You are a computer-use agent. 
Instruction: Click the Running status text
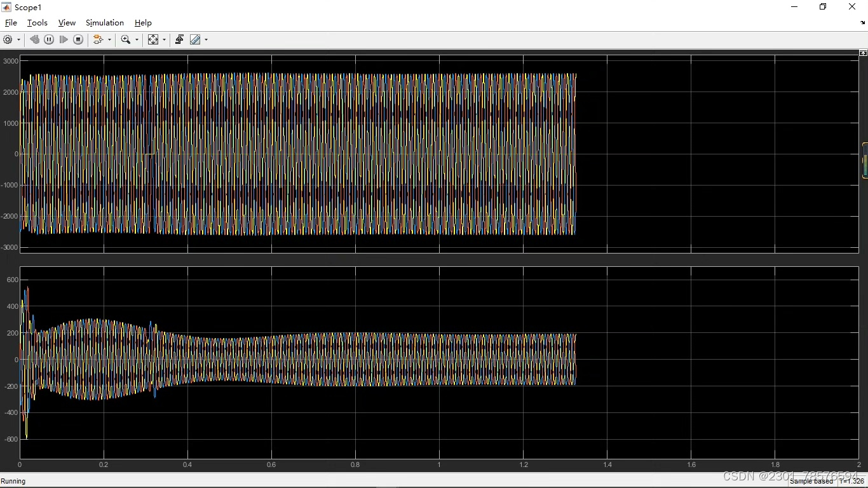[x=13, y=481]
